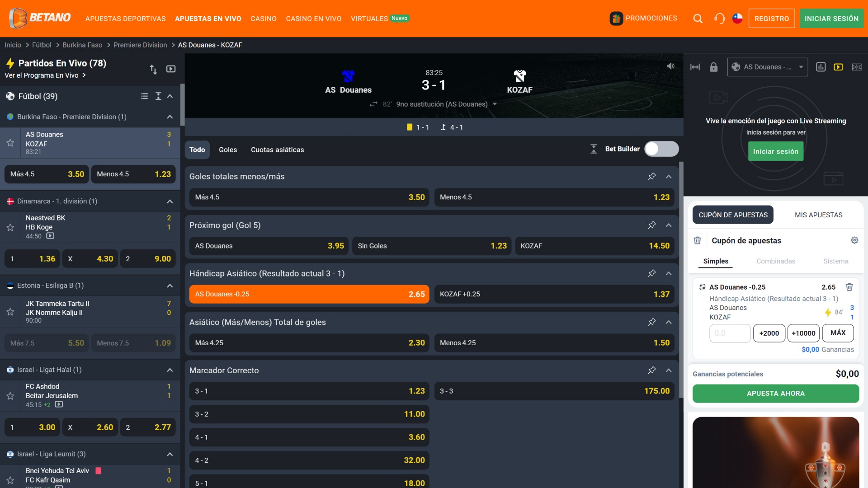The height and width of the screenshot is (488, 868).
Task: Click MÁX button in bet slip
Action: (x=839, y=333)
